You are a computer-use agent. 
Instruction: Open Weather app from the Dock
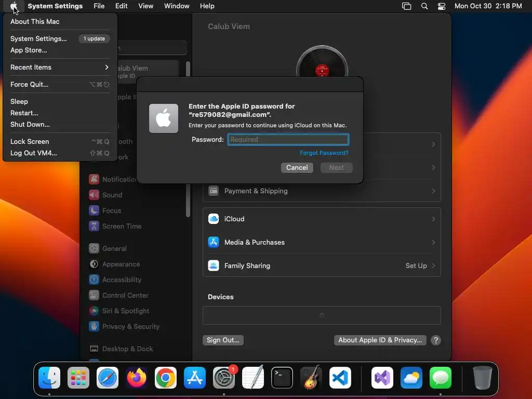click(x=411, y=378)
